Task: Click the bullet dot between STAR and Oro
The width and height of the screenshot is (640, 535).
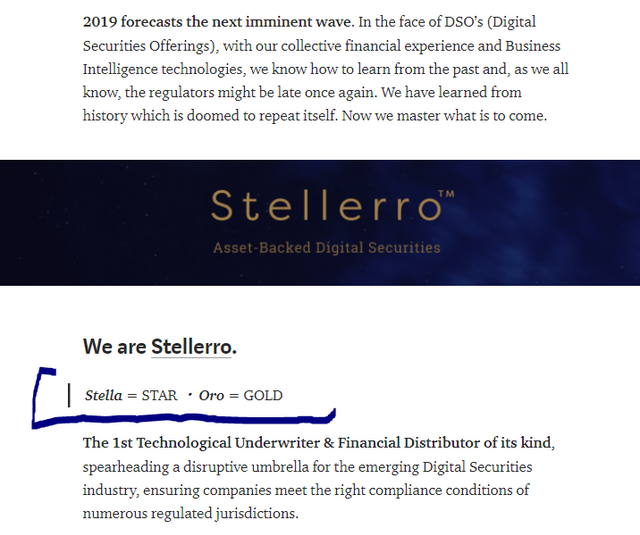Action: [x=189, y=395]
